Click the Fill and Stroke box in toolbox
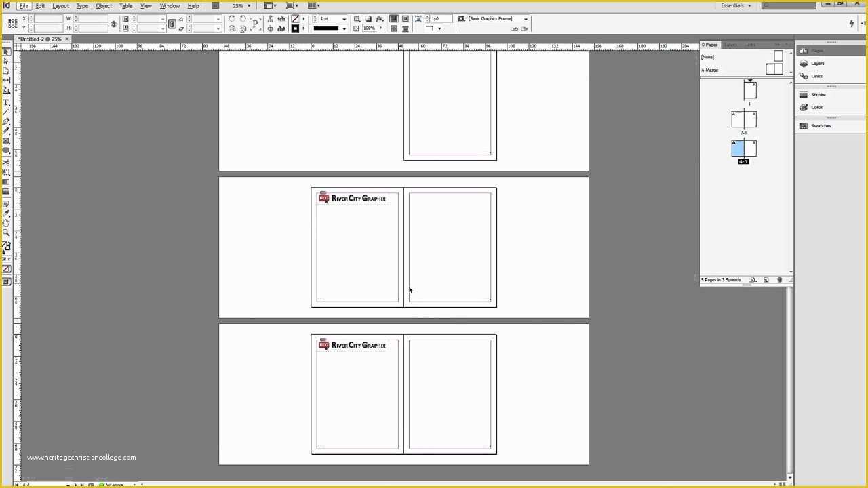868x488 pixels. click(x=6, y=245)
